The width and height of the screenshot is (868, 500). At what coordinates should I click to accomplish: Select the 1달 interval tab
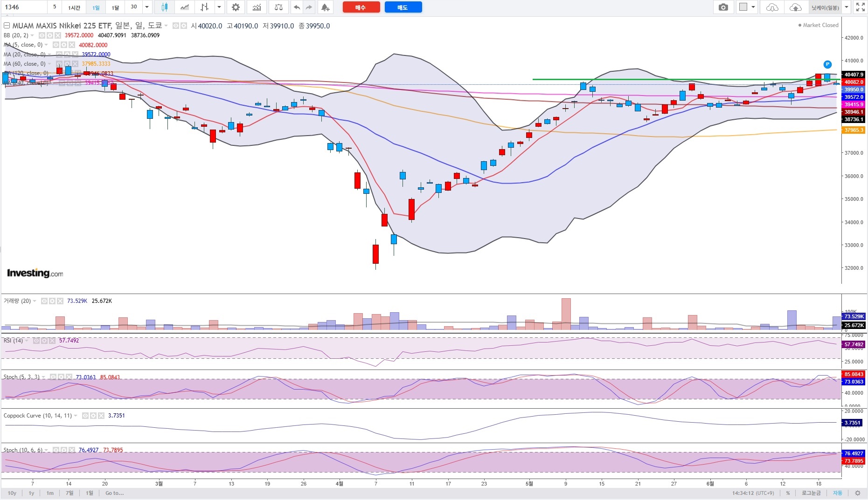(115, 7)
